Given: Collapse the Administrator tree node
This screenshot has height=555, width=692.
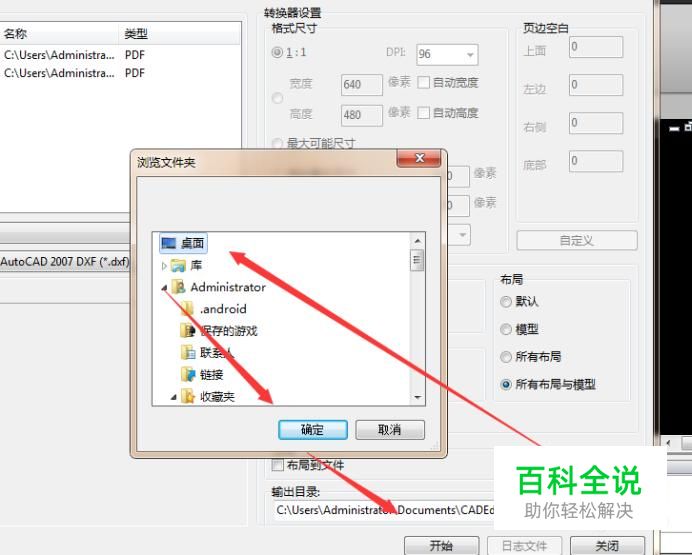Looking at the screenshot, I should (x=164, y=288).
